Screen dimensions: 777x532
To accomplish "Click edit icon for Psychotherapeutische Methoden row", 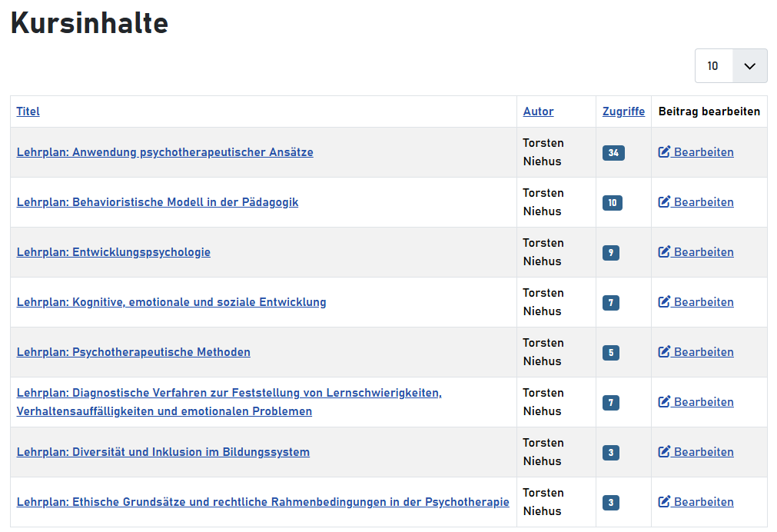I will (x=665, y=352).
